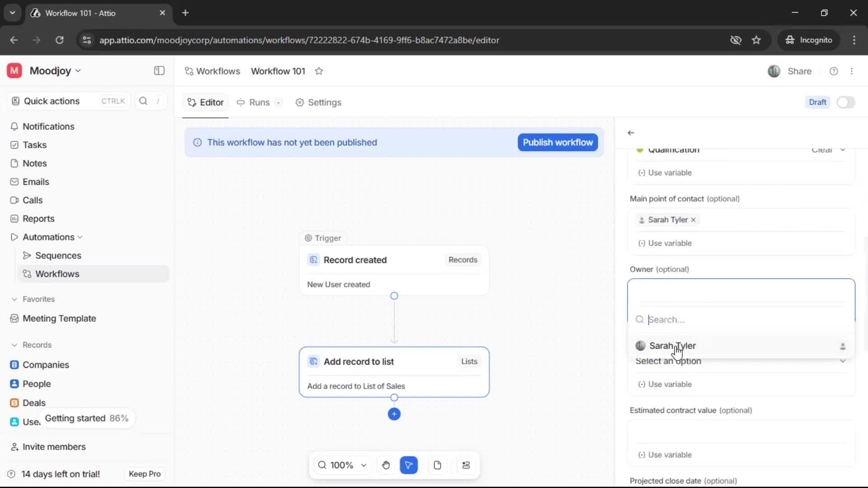Viewport: 868px width, 488px height.
Task: Click the Keep Pro button
Action: [x=144, y=474]
